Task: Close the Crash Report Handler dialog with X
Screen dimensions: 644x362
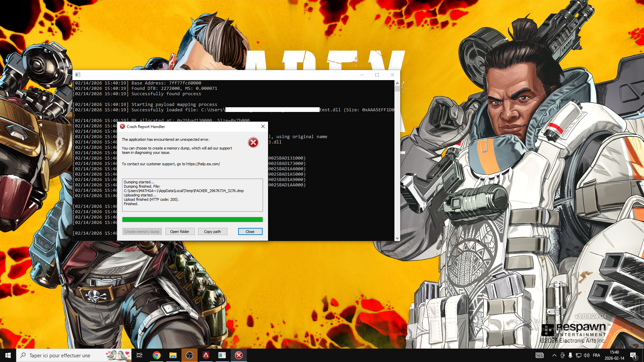Action: (x=263, y=126)
